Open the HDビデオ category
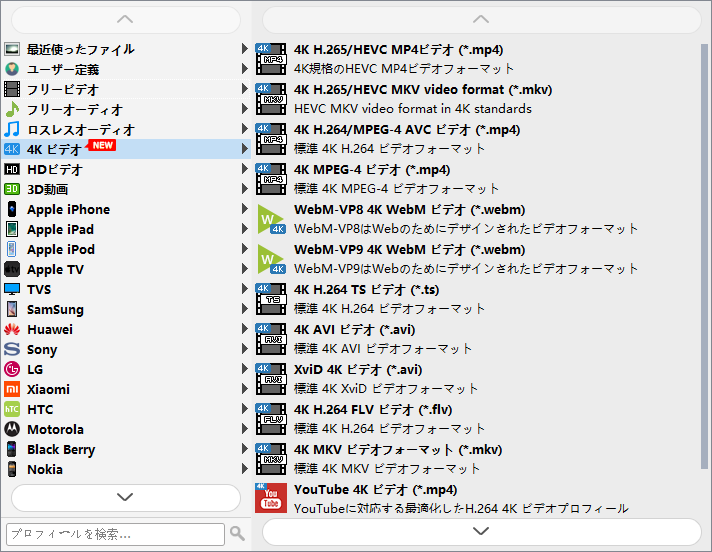712x552 pixels. tap(126, 169)
